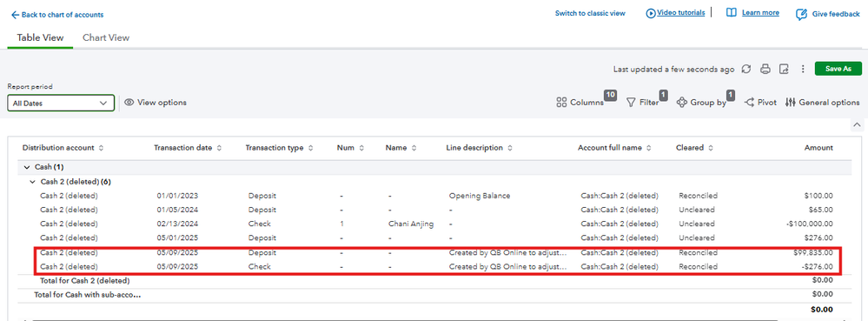Image resolution: width=868 pixels, height=321 pixels.
Task: Click Switch to classic view link
Action: coord(590,13)
